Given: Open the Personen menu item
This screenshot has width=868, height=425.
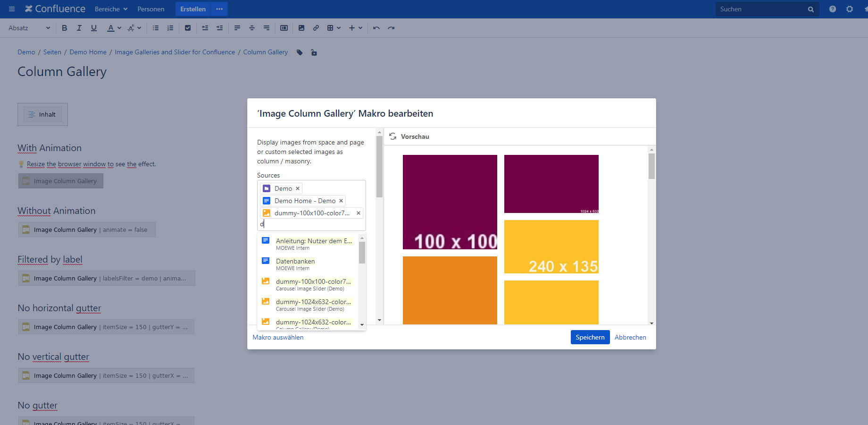Looking at the screenshot, I should (x=151, y=9).
